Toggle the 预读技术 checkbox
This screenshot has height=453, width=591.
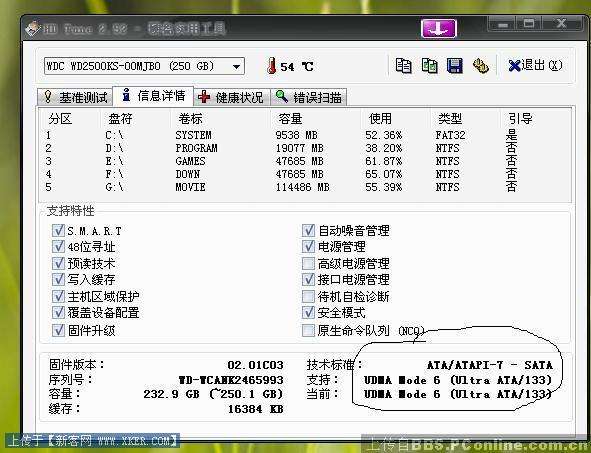click(x=58, y=263)
